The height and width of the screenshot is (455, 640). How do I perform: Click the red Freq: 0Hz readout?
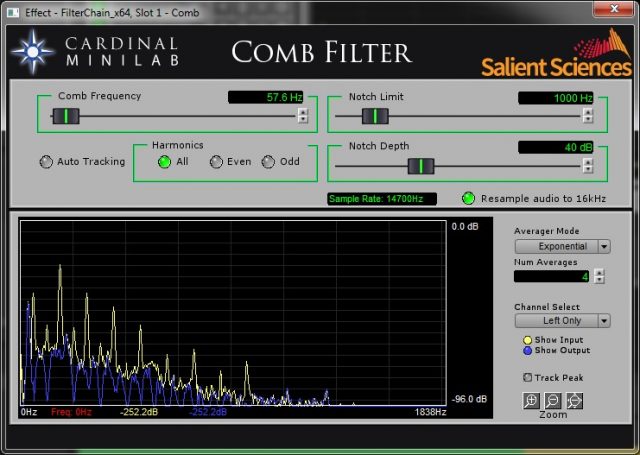pos(71,412)
